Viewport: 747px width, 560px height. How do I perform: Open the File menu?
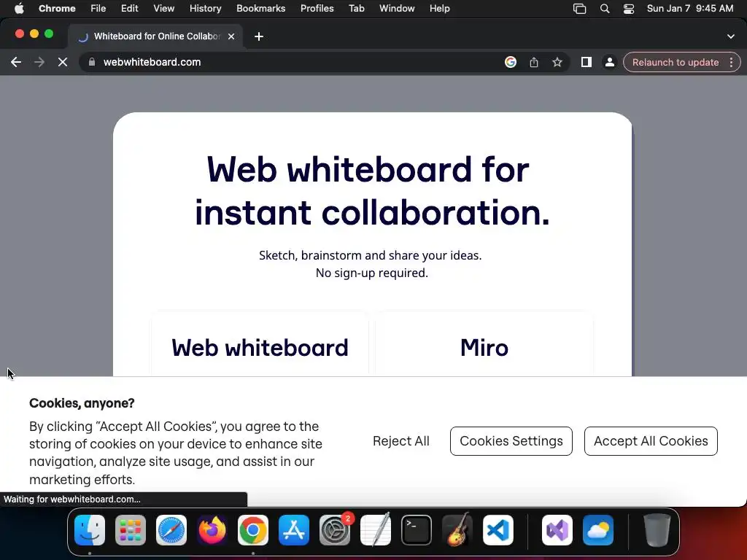[x=98, y=8]
